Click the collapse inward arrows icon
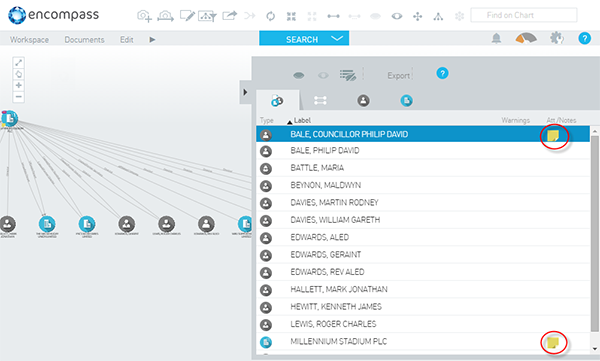 [x=291, y=16]
